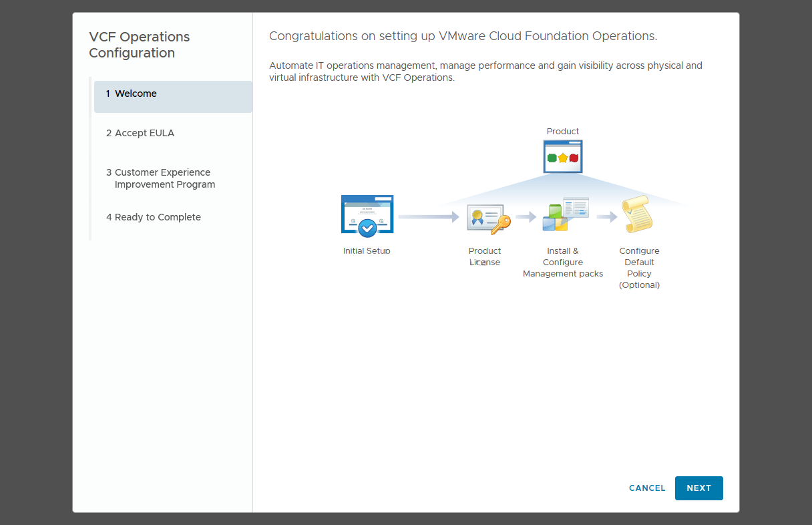Click Install & Configure Management packs label
This screenshot has width=812, height=525.
(563, 262)
